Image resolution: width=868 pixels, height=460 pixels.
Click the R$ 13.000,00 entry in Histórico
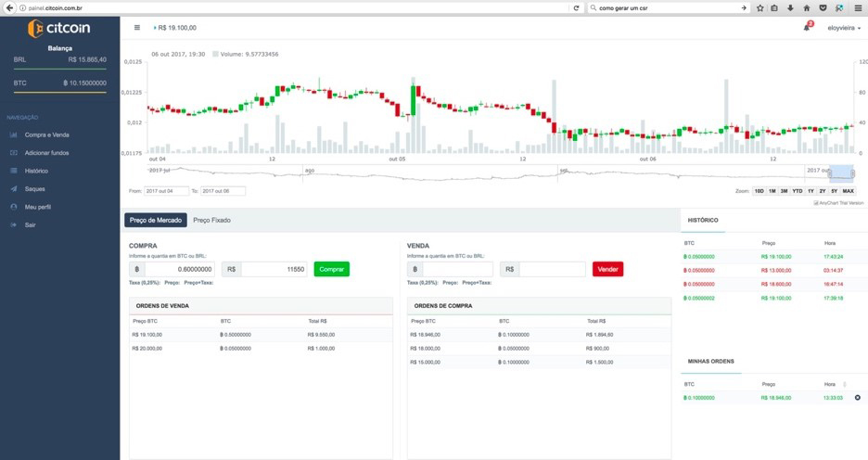pos(776,270)
